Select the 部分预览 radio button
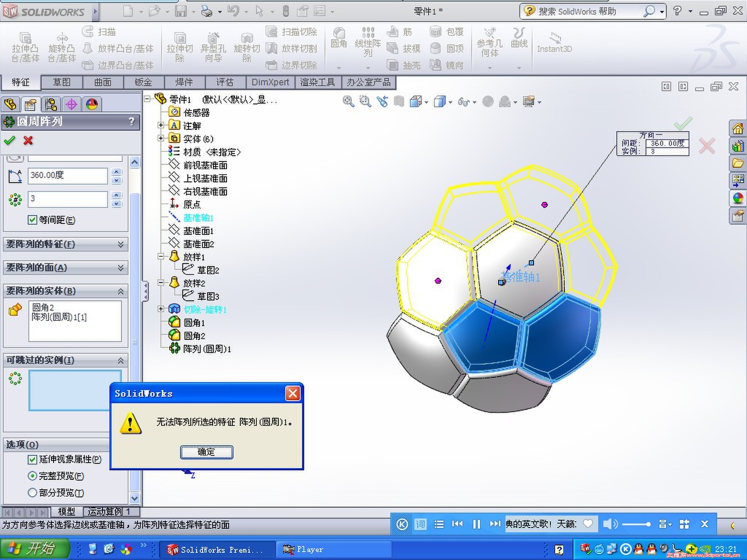 coord(33,493)
